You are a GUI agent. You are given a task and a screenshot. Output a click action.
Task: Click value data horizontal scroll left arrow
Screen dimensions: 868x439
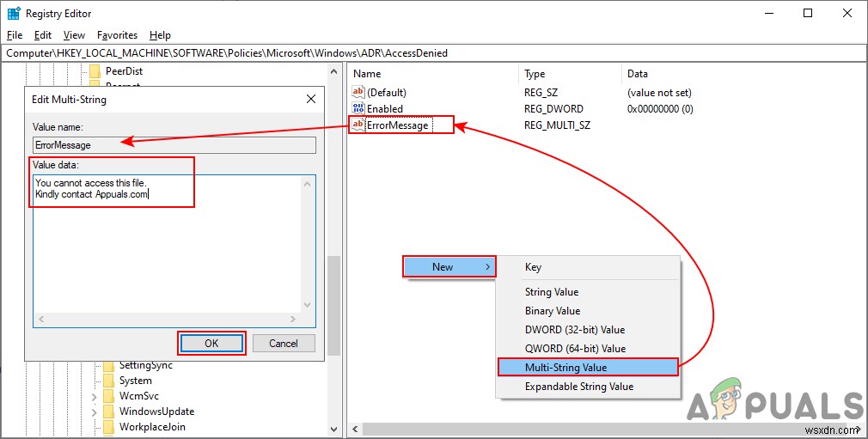tap(41, 320)
